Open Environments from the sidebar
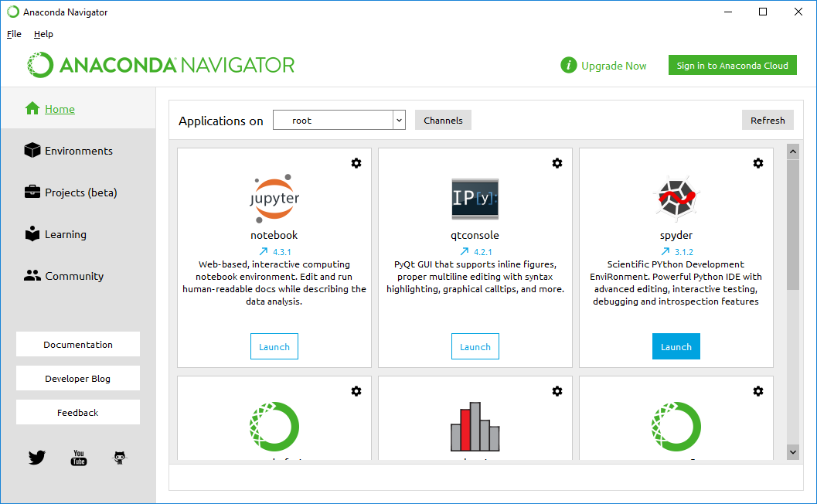 pyautogui.click(x=78, y=151)
